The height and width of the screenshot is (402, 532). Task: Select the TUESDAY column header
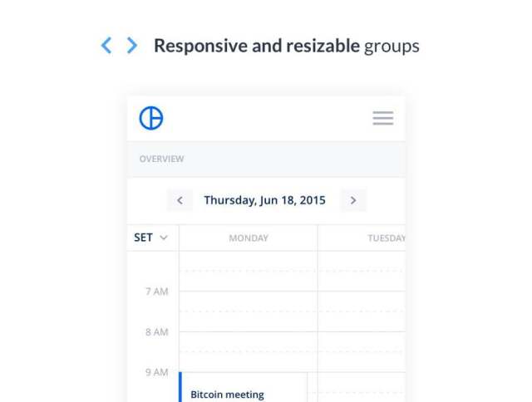(387, 238)
